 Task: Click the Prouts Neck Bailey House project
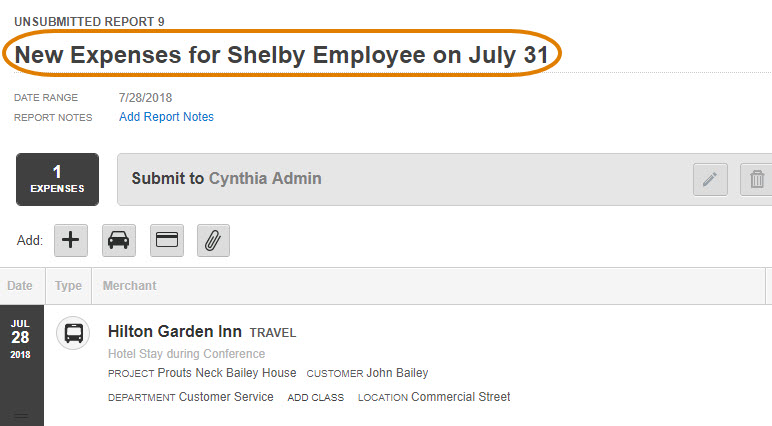226,373
